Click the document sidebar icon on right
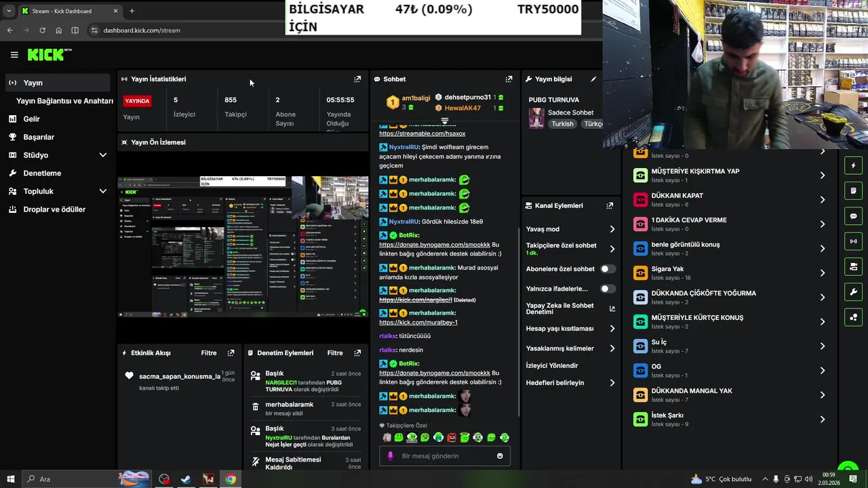The image size is (868, 488). [x=854, y=190]
